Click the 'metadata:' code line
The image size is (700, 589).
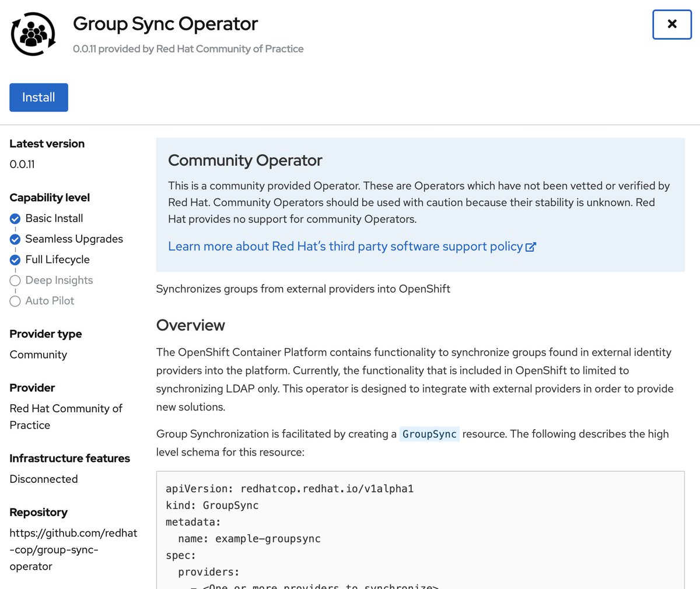[193, 522]
